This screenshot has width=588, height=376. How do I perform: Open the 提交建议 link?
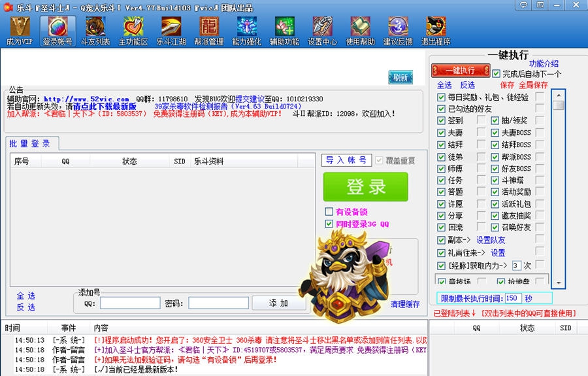tap(250, 99)
